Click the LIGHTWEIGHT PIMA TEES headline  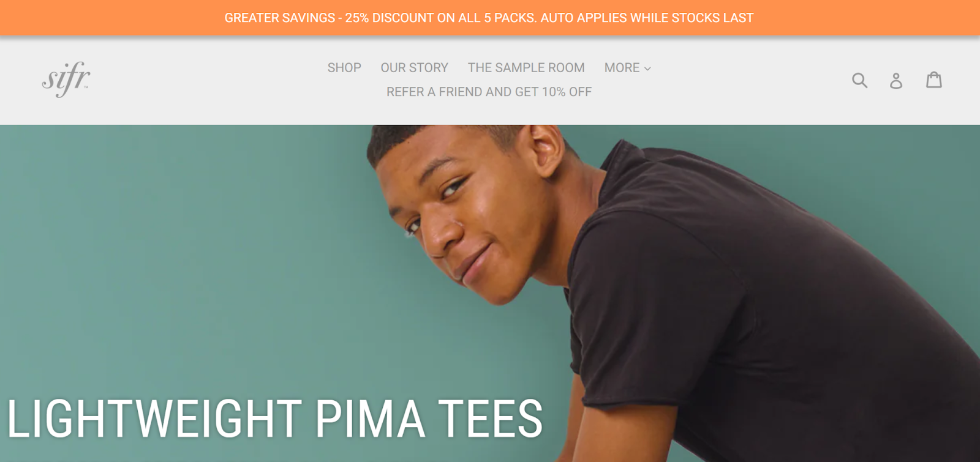(x=275, y=419)
